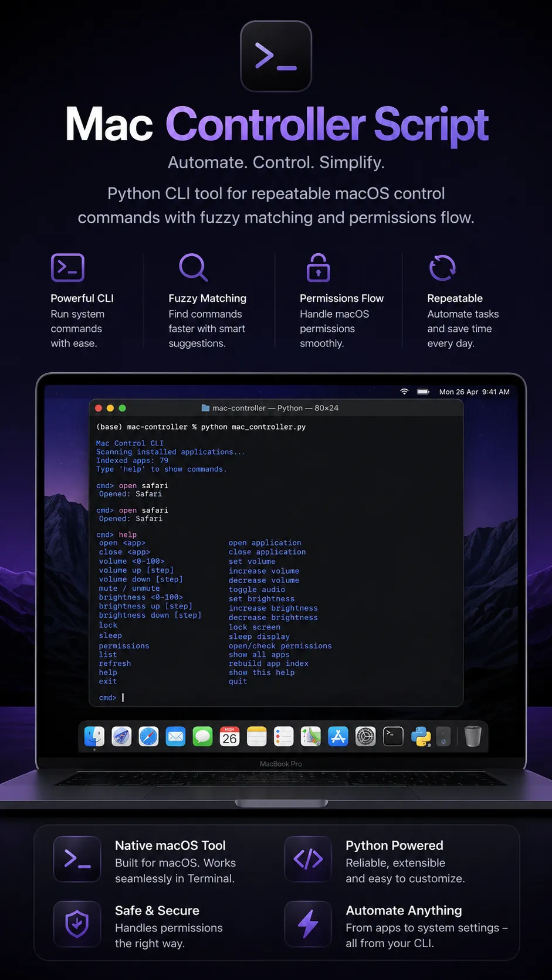Click the 'exit' command in help list

[108, 681]
